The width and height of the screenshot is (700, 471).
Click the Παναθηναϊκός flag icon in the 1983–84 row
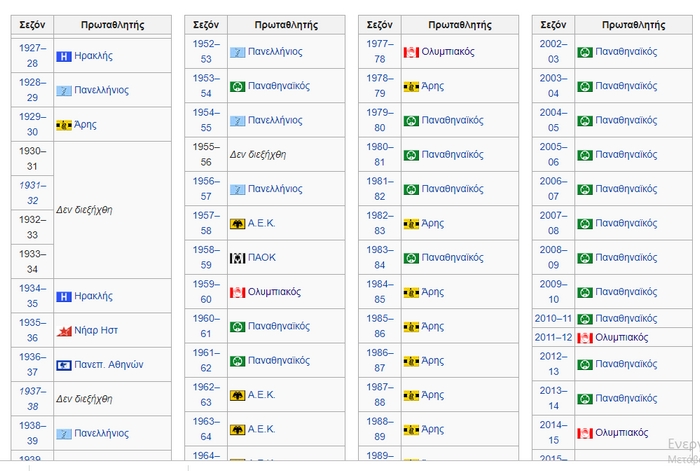[411, 258]
